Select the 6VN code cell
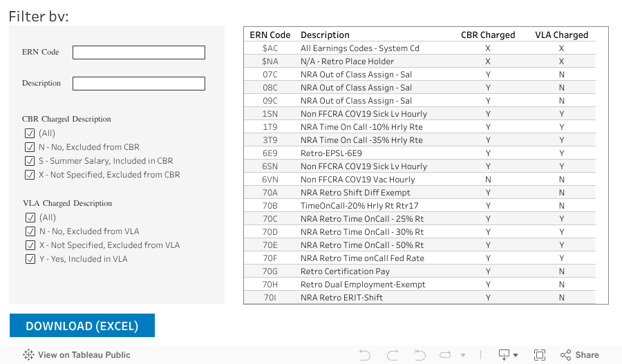This screenshot has height=364, width=622. point(270,179)
